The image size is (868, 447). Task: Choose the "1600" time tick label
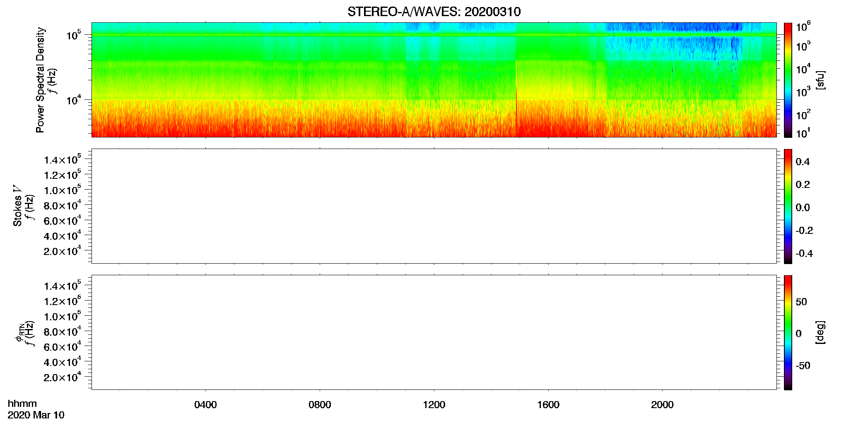click(x=548, y=405)
